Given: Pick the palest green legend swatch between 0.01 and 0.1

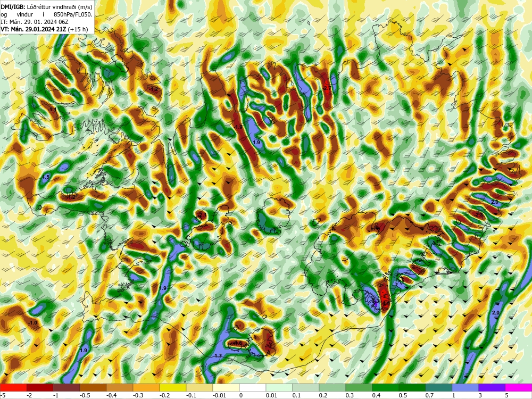Looking at the screenshot, I should [279, 387].
